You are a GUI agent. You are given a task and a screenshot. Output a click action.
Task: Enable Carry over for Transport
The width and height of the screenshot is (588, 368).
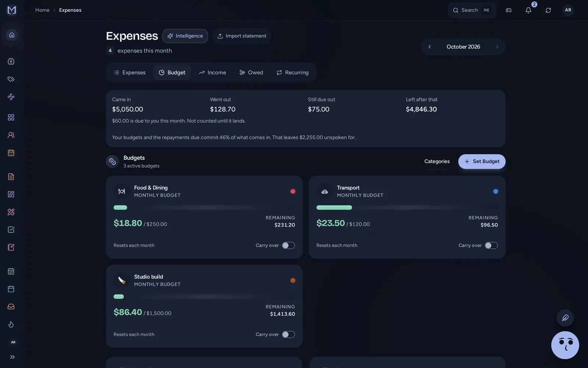click(491, 245)
